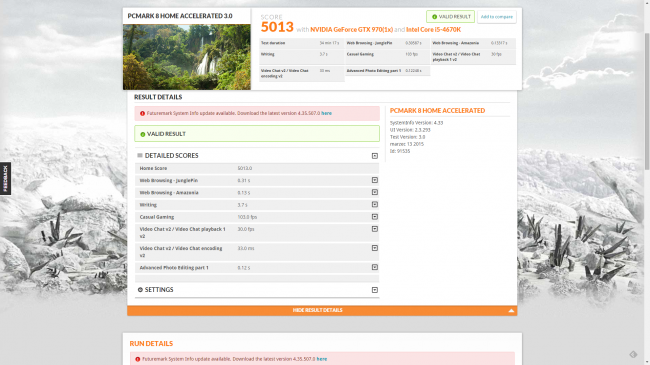This screenshot has height=365, width=650.
Task: Click the corner diamond icon at bottom right
Action: [633, 354]
